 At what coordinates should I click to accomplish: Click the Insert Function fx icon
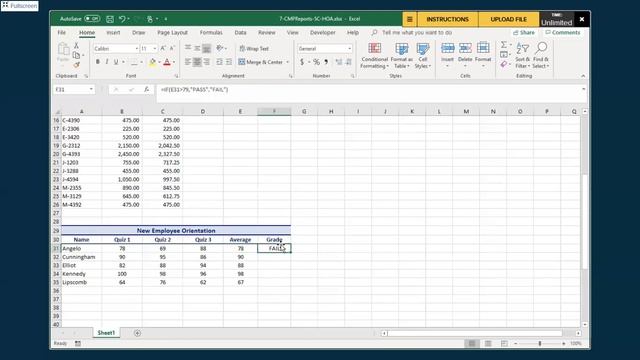pos(146,89)
